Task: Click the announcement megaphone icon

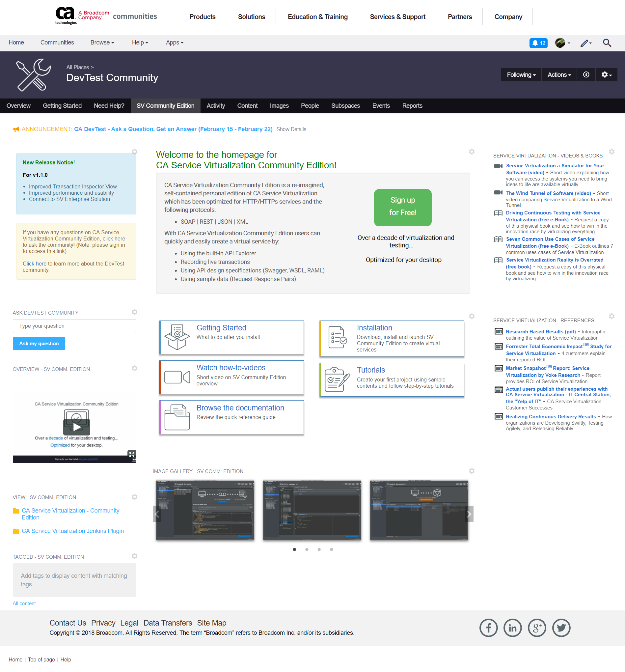Action: tap(16, 129)
